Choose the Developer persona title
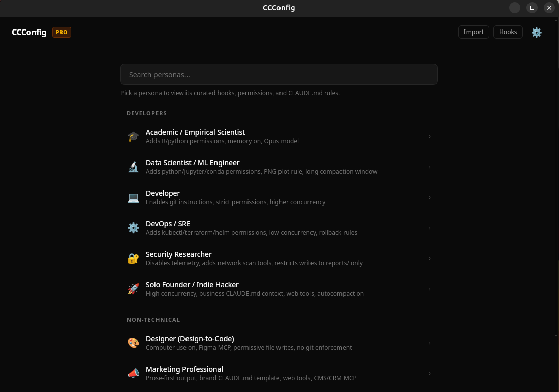 pos(163,193)
